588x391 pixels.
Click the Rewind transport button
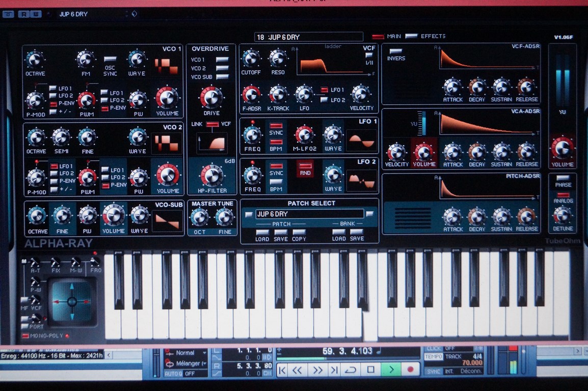point(298,370)
